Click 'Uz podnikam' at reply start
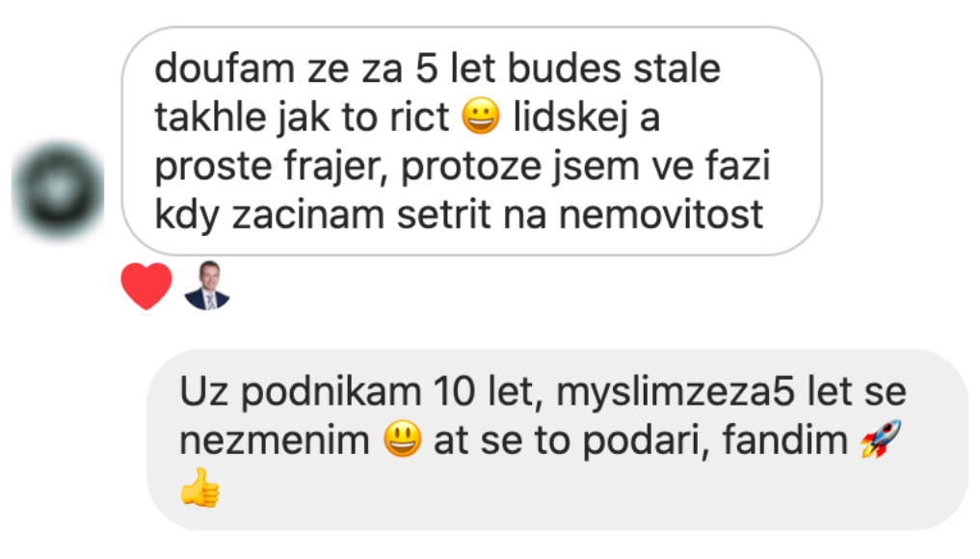Screen dimensions: 980x559 point(301,392)
